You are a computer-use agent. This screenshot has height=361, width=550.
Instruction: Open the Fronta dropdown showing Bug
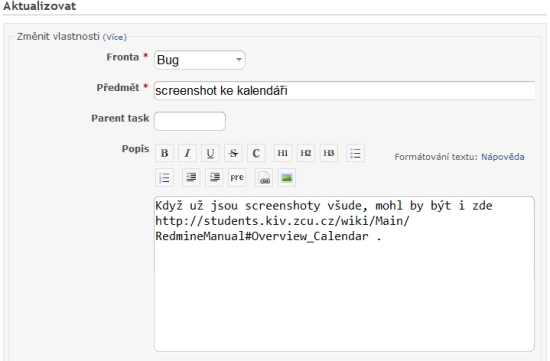[200, 60]
